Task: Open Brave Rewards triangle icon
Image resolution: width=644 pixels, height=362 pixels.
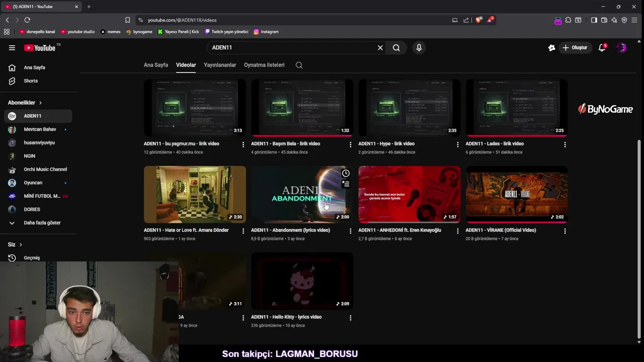Action: [x=490, y=20]
